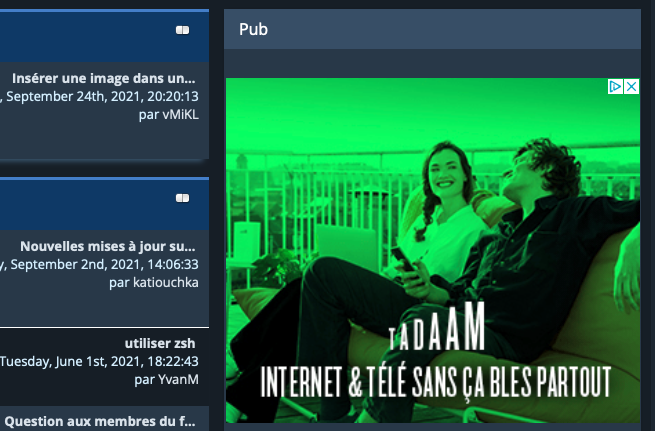This screenshot has height=431, width=655.
Task: Open topic 'Question aux membres du f...'
Action: click(100, 421)
